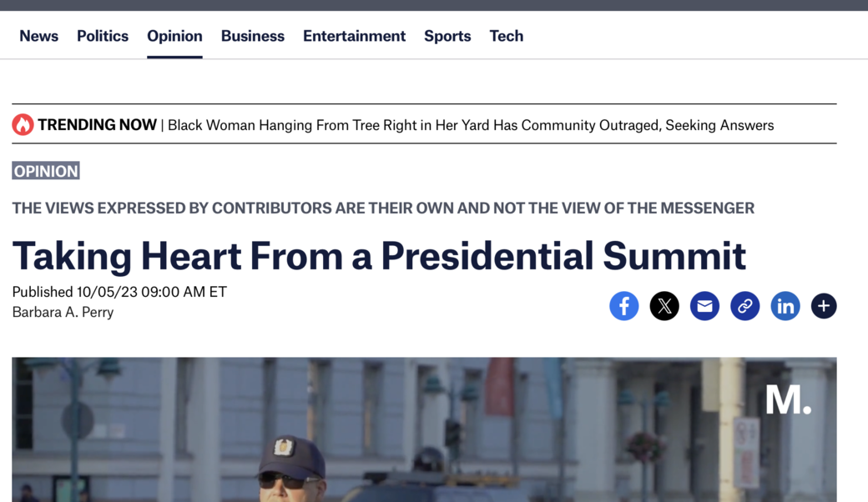Click the M. watermark on the photo
Image resolution: width=868 pixels, height=502 pixels.
click(x=787, y=400)
